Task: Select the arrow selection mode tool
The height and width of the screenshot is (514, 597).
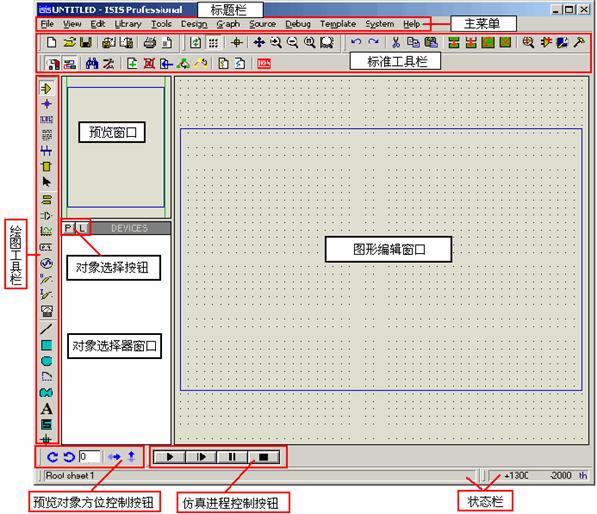Action: [x=46, y=182]
